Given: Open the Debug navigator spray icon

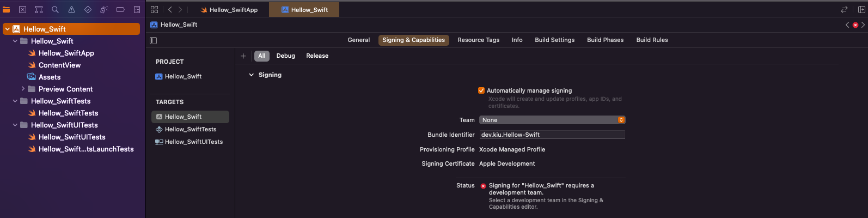Looking at the screenshot, I should coord(104,9).
